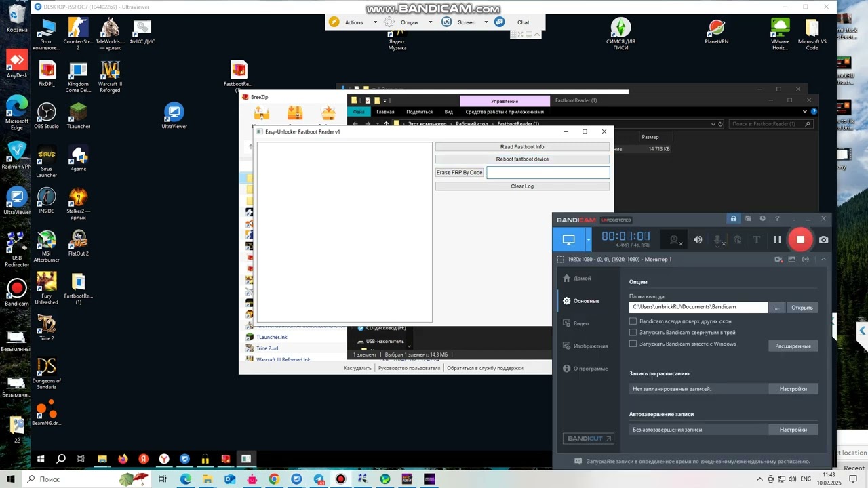This screenshot has height=488, width=868.
Task: Select Bandicam text overlay T icon
Action: click(757, 239)
